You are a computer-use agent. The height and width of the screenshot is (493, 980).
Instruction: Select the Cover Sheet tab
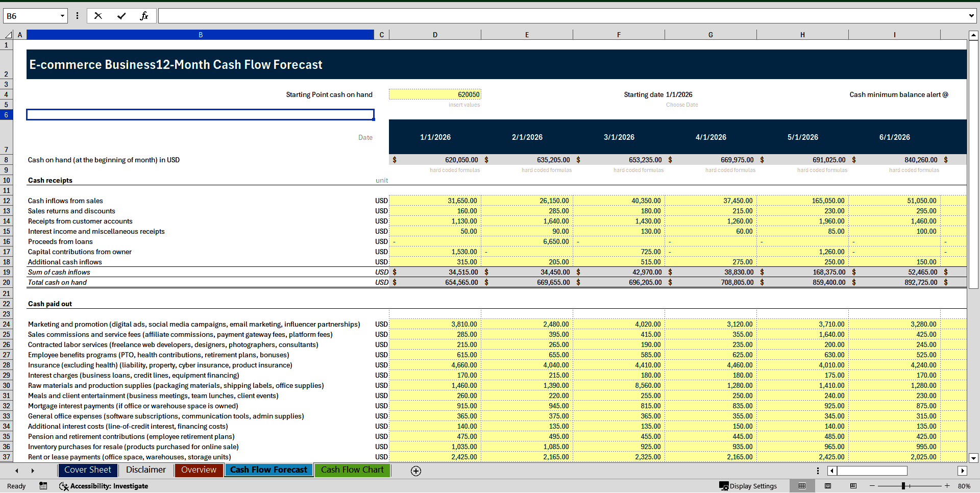click(87, 470)
